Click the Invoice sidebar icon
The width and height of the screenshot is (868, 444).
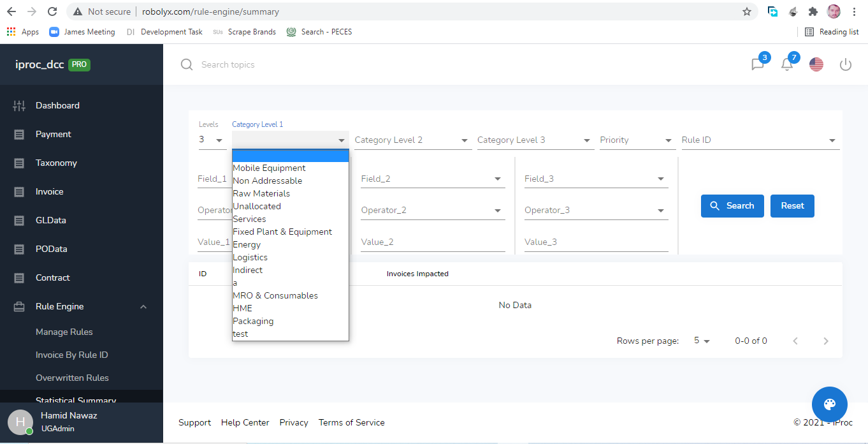pos(19,192)
